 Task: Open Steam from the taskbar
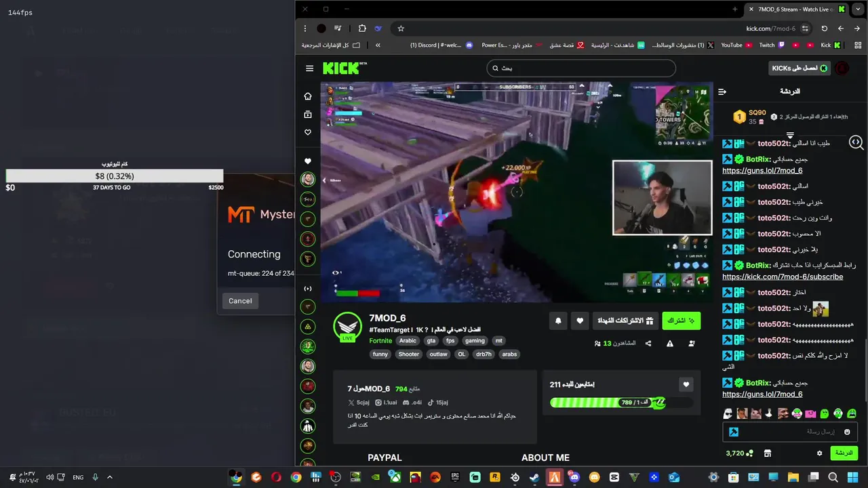click(534, 477)
